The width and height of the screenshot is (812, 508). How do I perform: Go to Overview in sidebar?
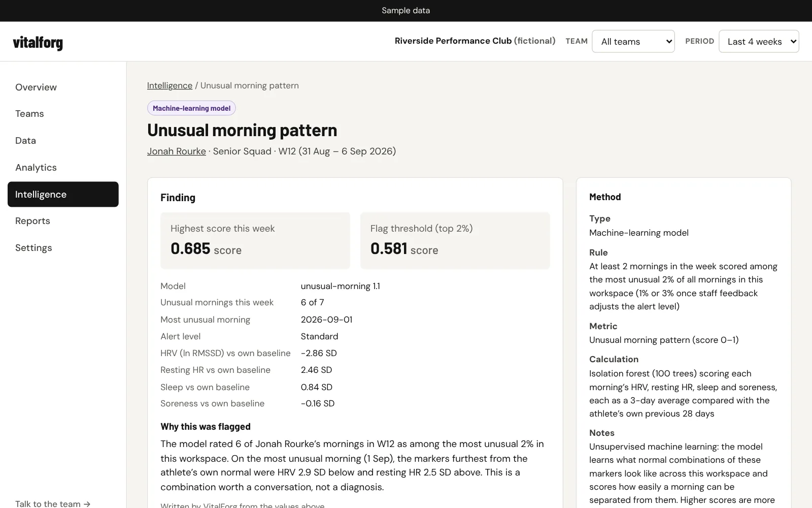pyautogui.click(x=63, y=87)
